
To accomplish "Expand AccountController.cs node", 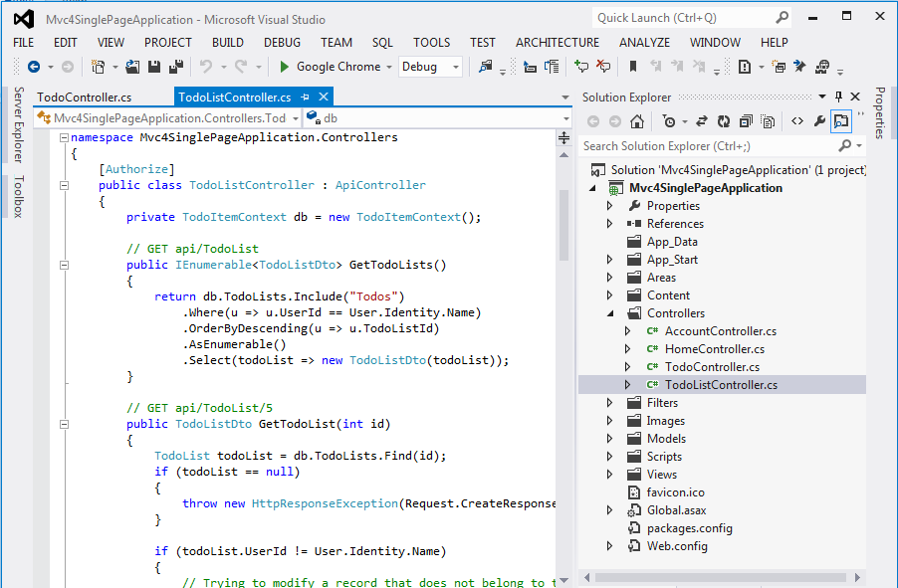I will [627, 331].
